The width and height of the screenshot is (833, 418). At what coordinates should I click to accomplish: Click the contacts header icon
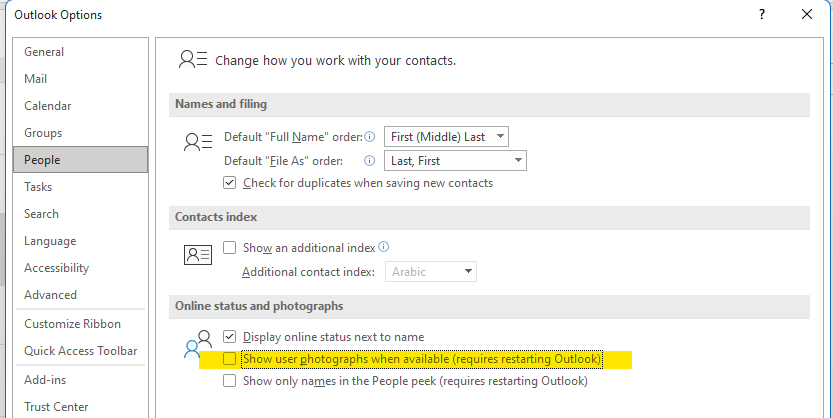(x=193, y=60)
